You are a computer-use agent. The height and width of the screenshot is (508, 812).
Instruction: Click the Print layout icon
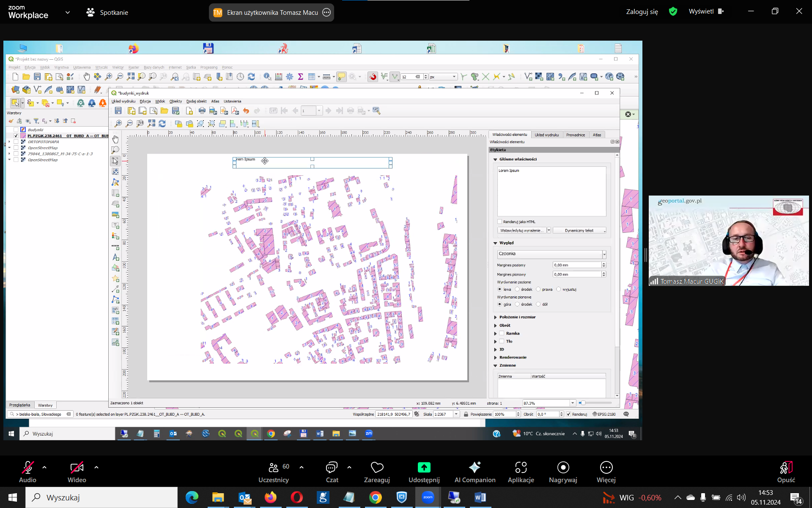click(202, 111)
